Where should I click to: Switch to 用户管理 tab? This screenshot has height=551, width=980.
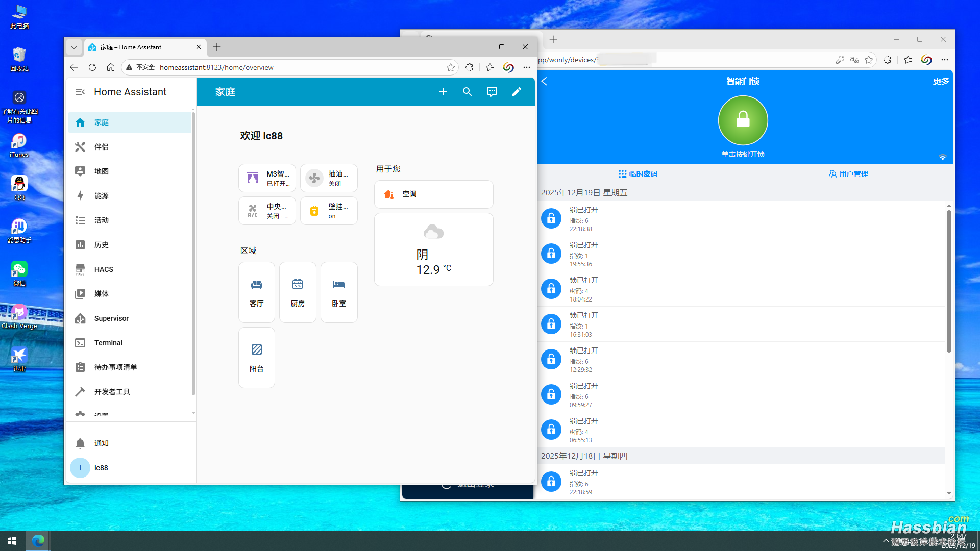pos(848,174)
